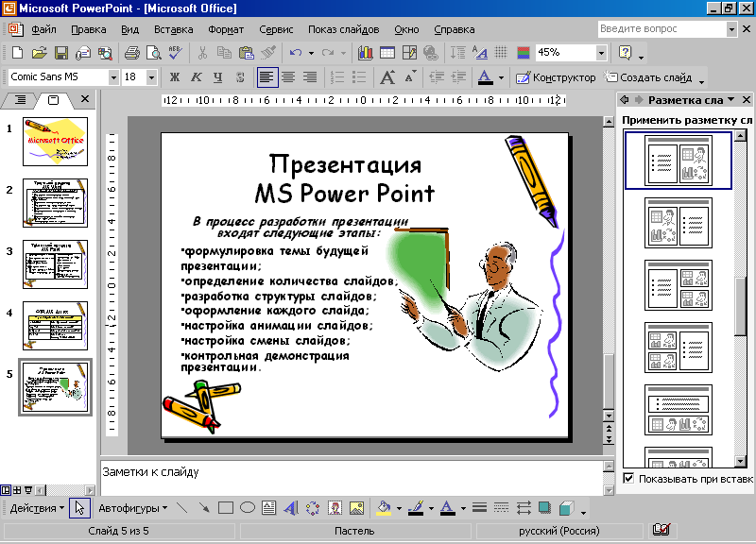Click the Paste clipboard icon
This screenshot has width=756, height=544.
tap(247, 53)
